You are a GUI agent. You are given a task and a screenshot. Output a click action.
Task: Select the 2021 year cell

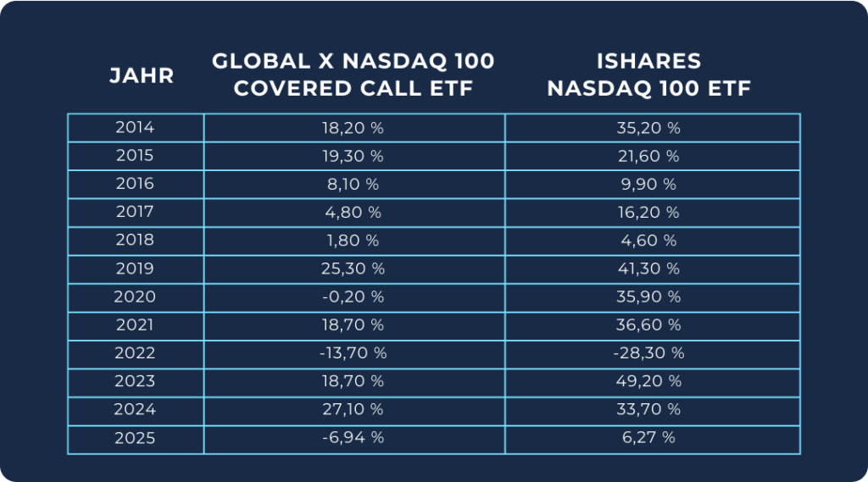pyautogui.click(x=135, y=325)
